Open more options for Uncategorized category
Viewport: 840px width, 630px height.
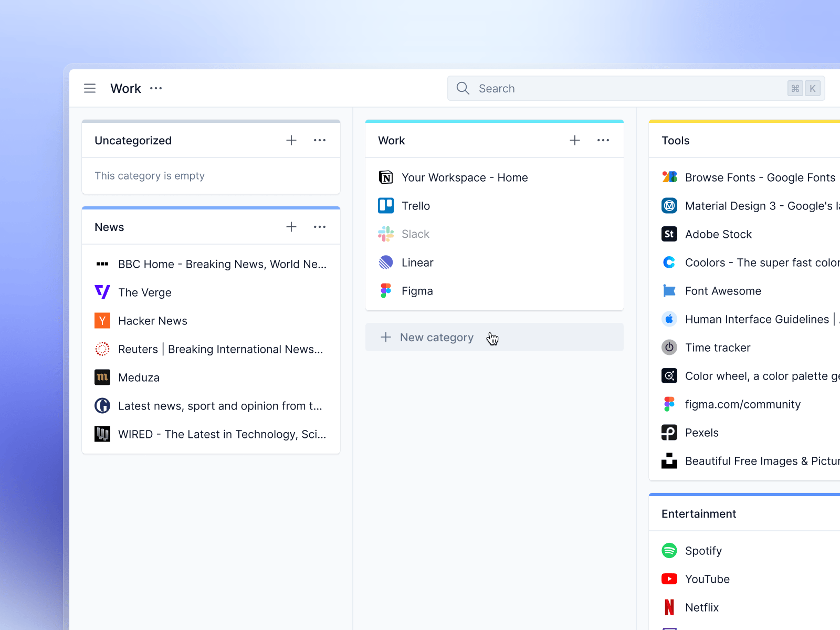click(x=320, y=140)
